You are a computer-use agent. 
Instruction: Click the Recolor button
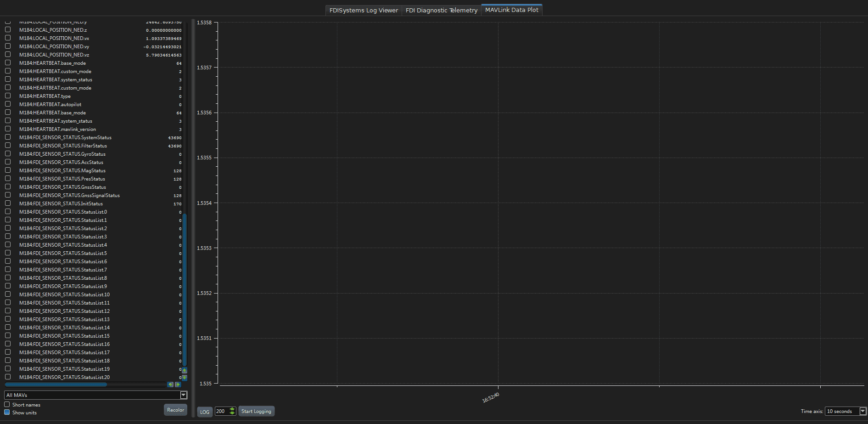coord(175,410)
